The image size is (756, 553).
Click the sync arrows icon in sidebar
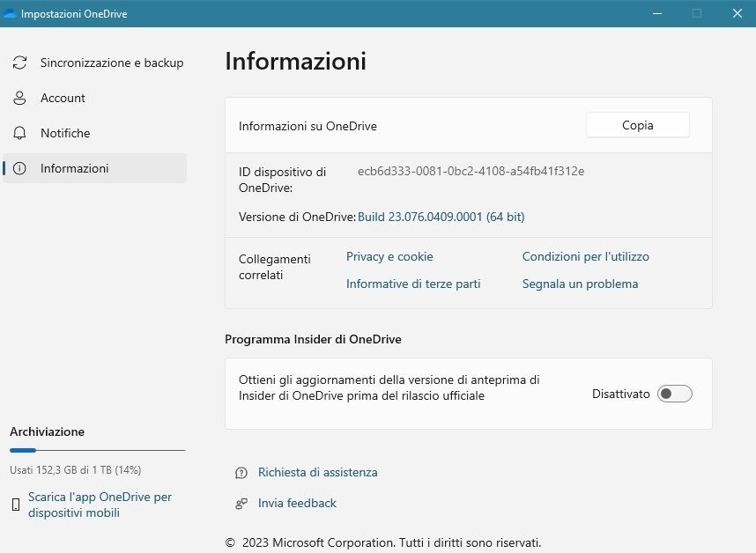19,63
